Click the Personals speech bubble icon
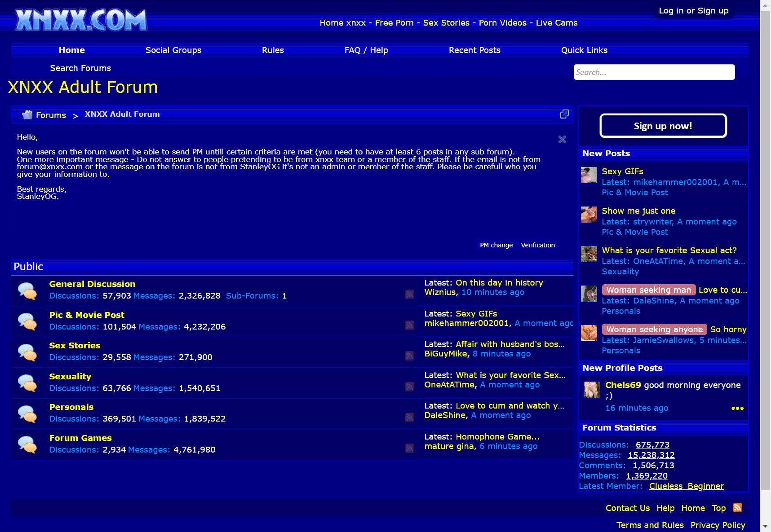Image resolution: width=771 pixels, height=532 pixels. click(x=28, y=413)
